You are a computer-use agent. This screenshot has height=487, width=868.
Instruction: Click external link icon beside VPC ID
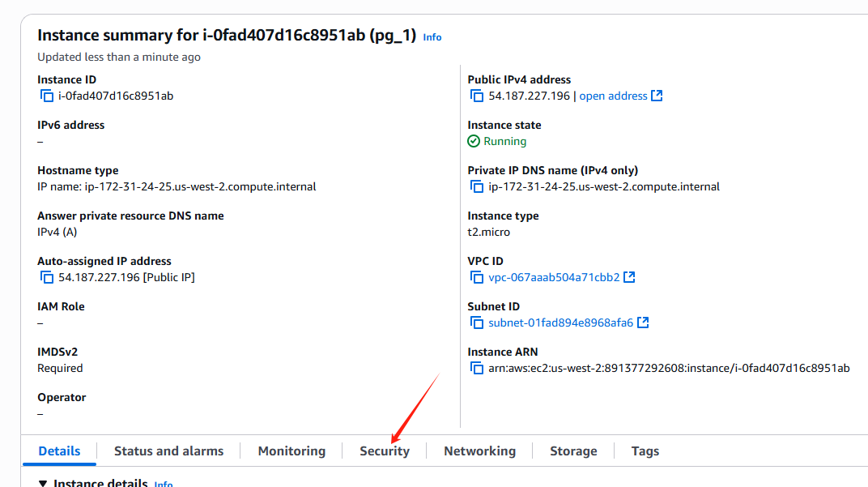(629, 277)
